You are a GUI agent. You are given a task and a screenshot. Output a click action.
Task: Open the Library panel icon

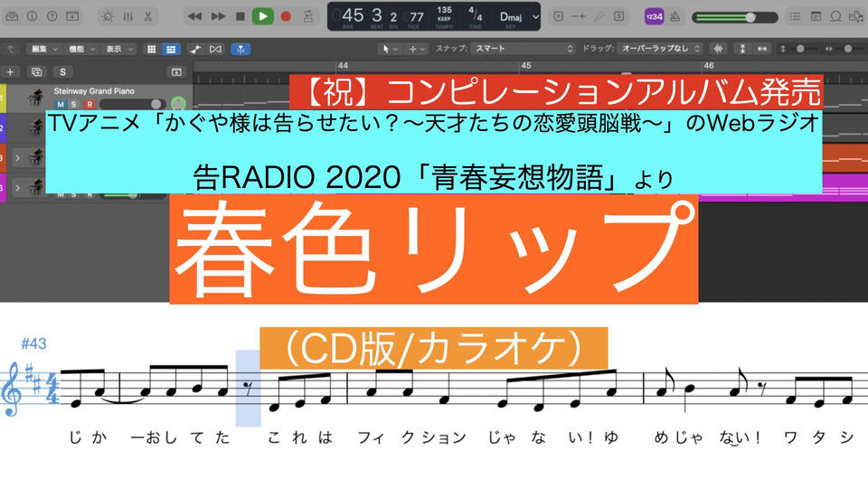click(12, 16)
